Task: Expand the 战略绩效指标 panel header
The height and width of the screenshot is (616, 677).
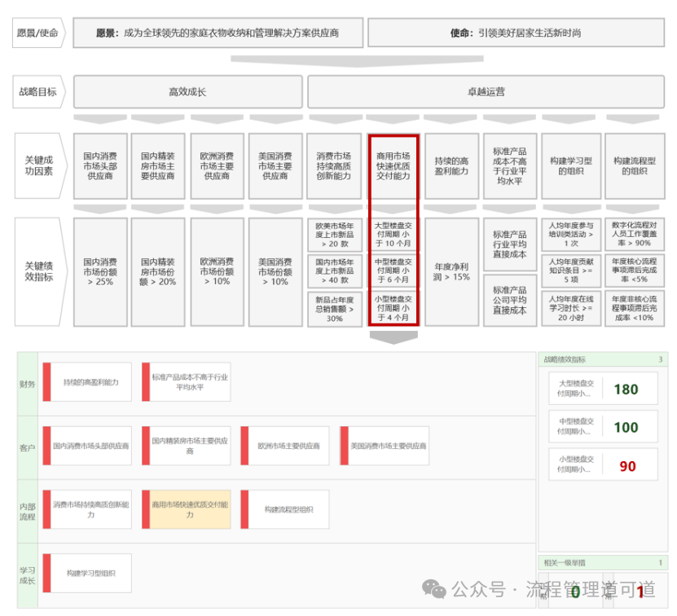Action: pos(603,359)
